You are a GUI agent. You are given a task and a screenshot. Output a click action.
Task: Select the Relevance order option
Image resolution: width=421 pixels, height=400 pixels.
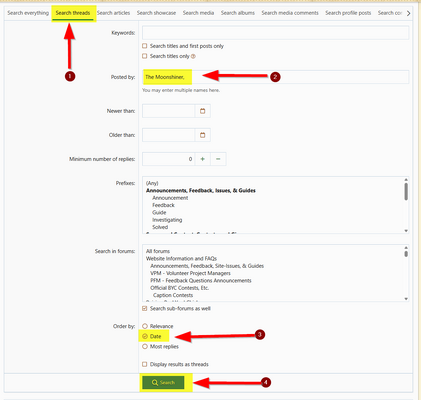[145, 326]
